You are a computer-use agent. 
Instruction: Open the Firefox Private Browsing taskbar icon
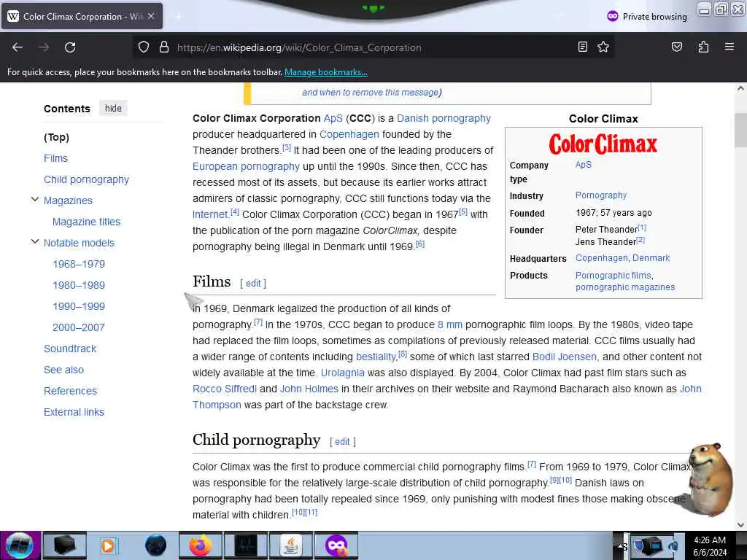pos(336,545)
